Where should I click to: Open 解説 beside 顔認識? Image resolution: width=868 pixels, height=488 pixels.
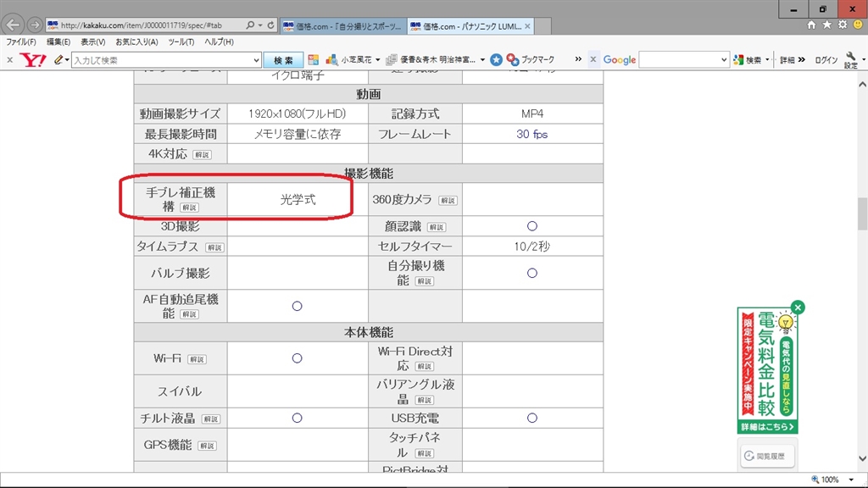point(437,227)
